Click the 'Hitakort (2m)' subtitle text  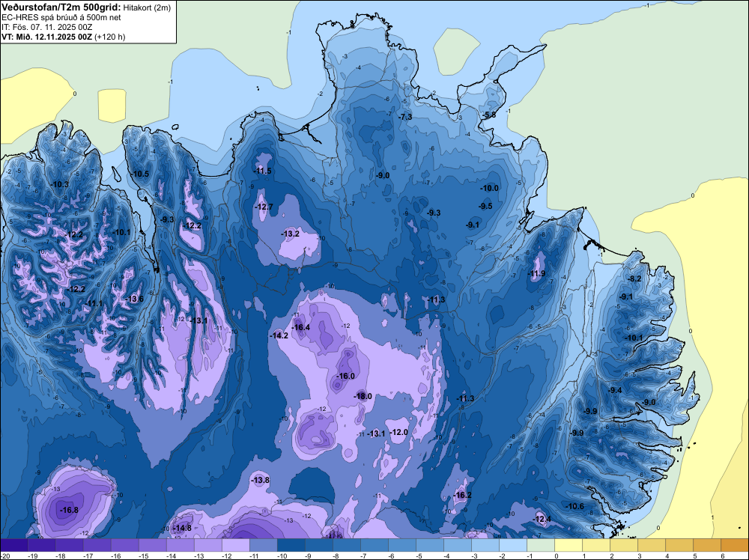tap(147, 7)
